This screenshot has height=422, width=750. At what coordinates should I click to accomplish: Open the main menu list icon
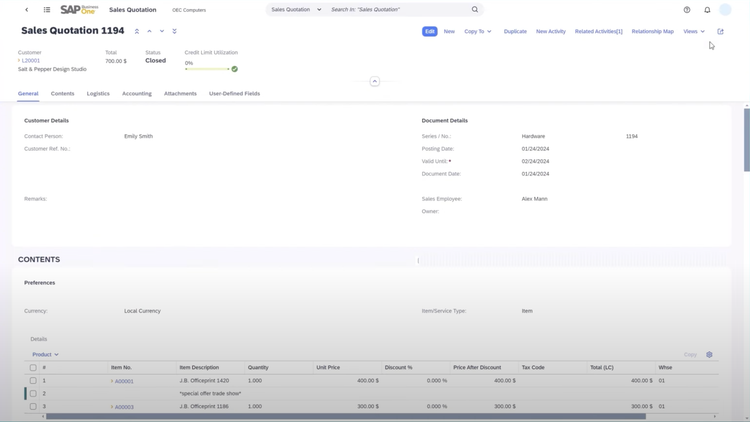tap(47, 10)
